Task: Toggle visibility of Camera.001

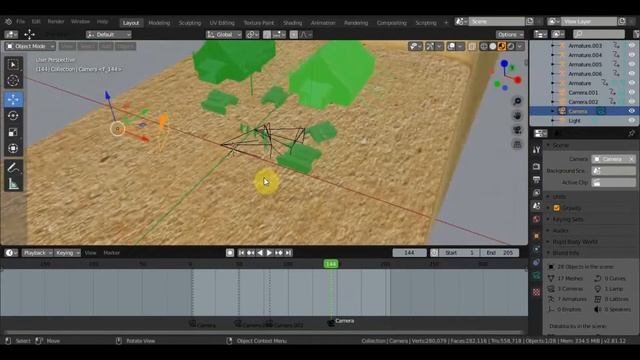Action: 632,93
